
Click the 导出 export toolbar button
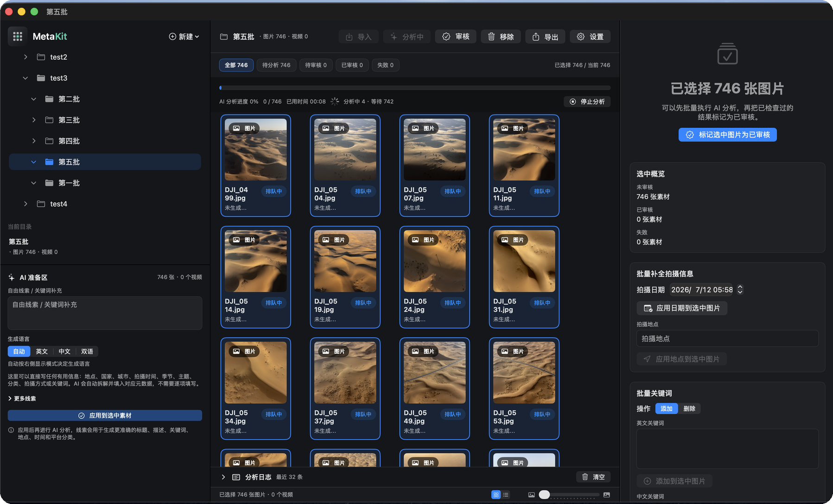[x=545, y=37]
